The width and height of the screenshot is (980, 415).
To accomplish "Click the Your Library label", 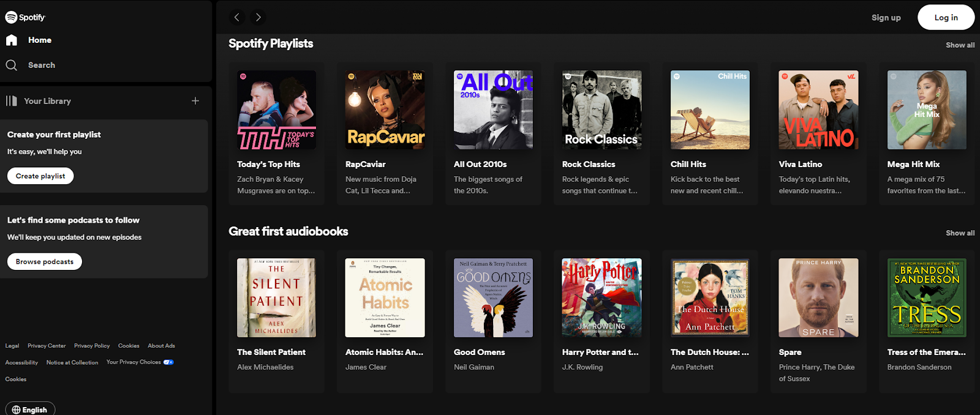I will [x=48, y=101].
